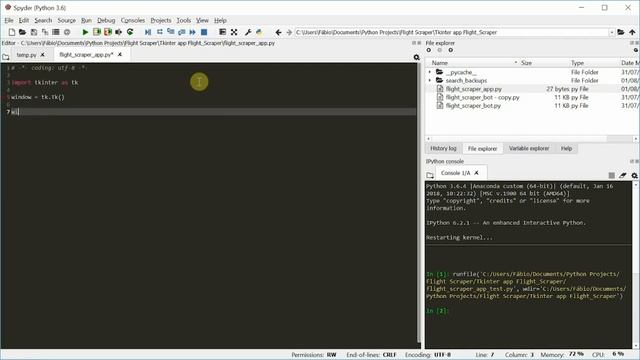Switch to temp.py editor tab
This screenshot has width=640, height=360.
tap(26, 55)
